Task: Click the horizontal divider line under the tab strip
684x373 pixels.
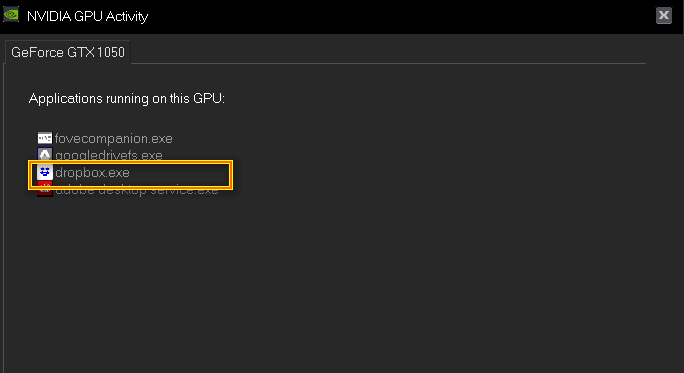Action: [x=388, y=64]
